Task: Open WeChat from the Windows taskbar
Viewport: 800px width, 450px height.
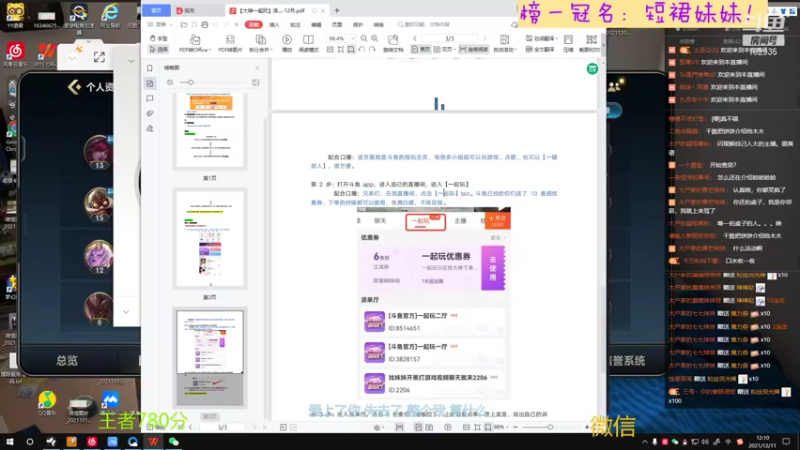Action: 173,442
